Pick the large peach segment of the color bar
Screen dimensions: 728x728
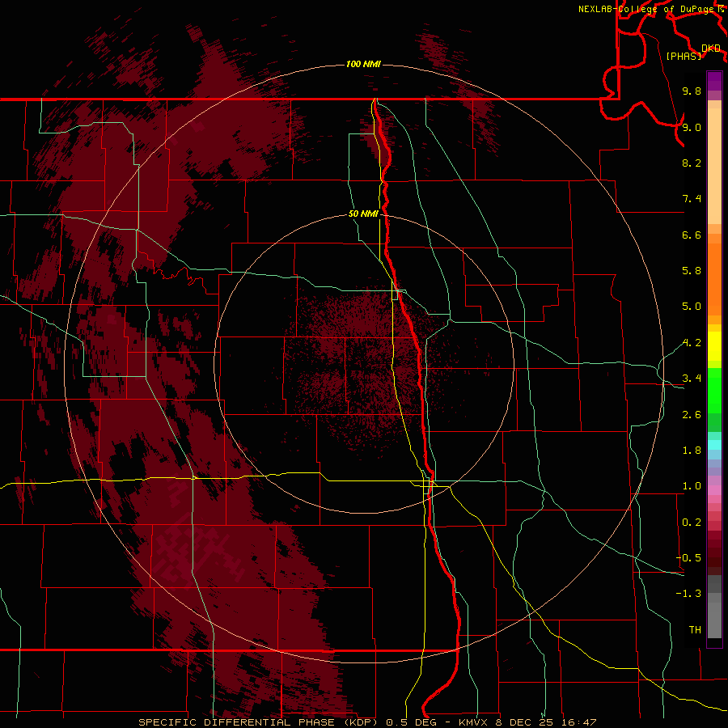714,166
